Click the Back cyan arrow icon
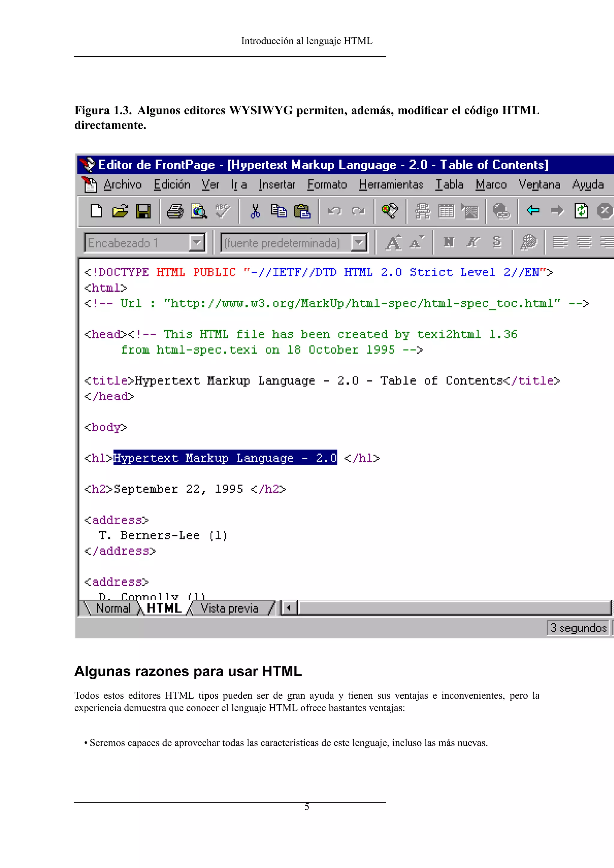Image resolution: width=614 pixels, height=868 pixels. [x=533, y=210]
